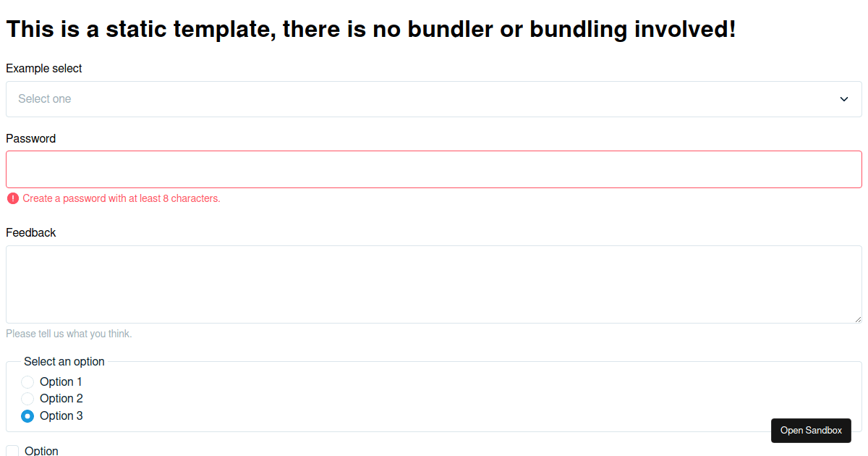Select the Option 1 radio button
The image size is (868, 456).
click(x=27, y=381)
